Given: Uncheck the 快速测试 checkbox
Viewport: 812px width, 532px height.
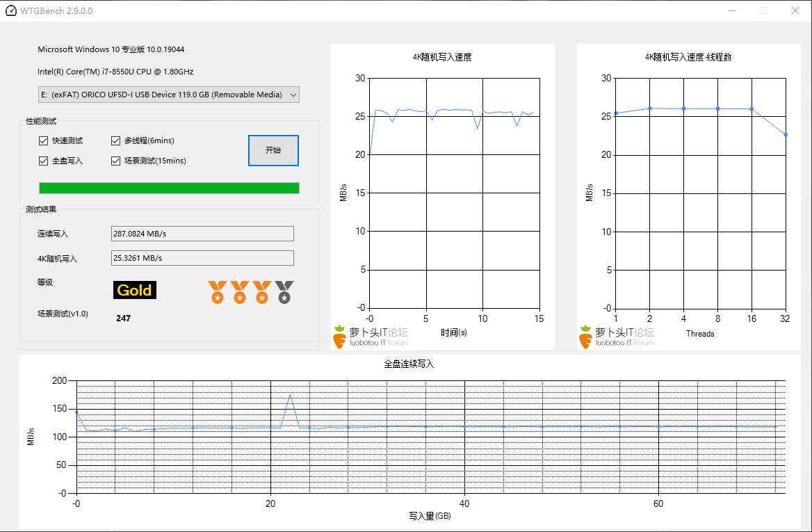Looking at the screenshot, I should (x=44, y=141).
